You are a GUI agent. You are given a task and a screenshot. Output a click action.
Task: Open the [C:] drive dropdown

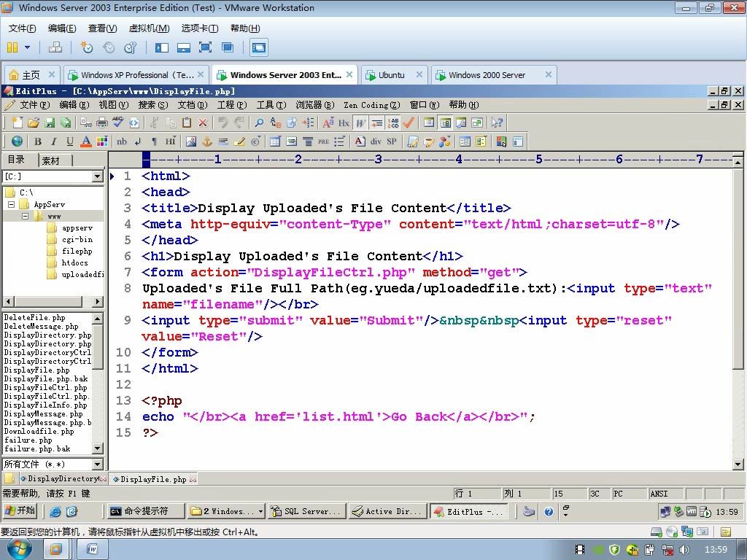coord(97,176)
